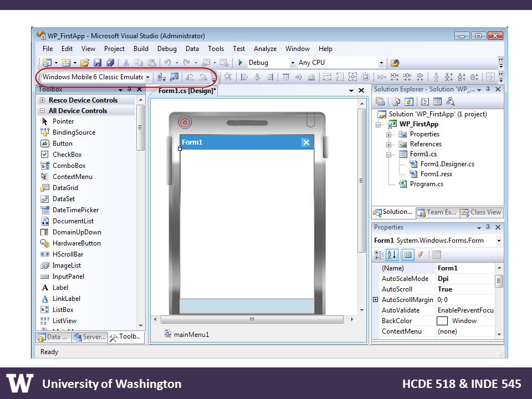Click View Class Diagram icon
This screenshot has height=399, width=532.
click(450, 101)
